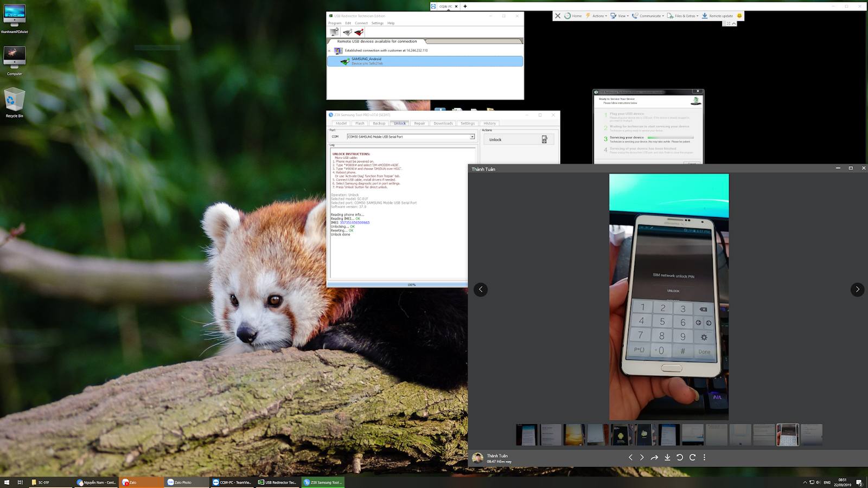Click TeamViewer Home toolbar button
The width and height of the screenshot is (868, 488).
pos(573,16)
